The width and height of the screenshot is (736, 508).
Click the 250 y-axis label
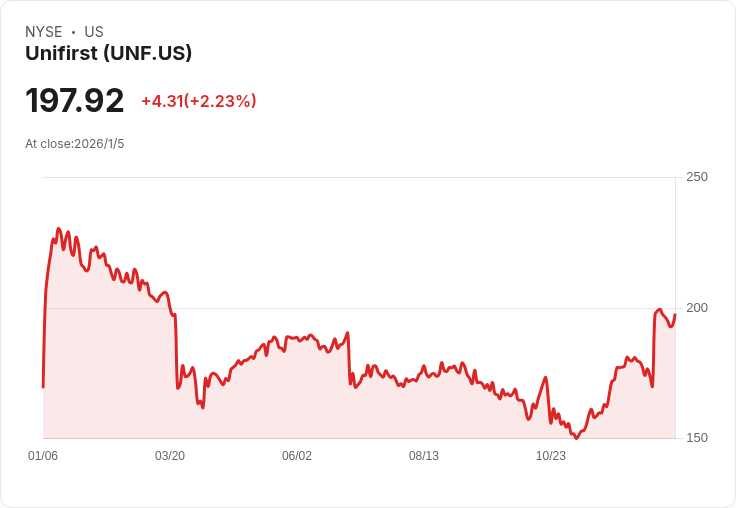coord(696,177)
